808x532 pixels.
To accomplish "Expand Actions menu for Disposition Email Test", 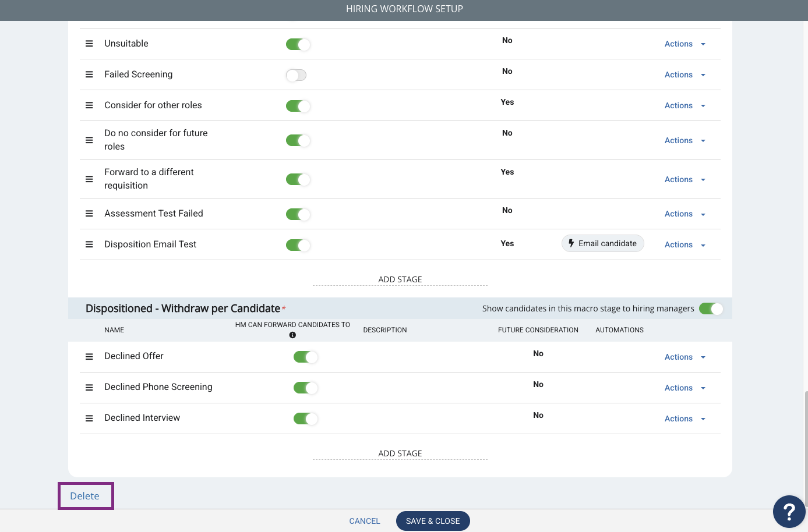I will coord(684,244).
